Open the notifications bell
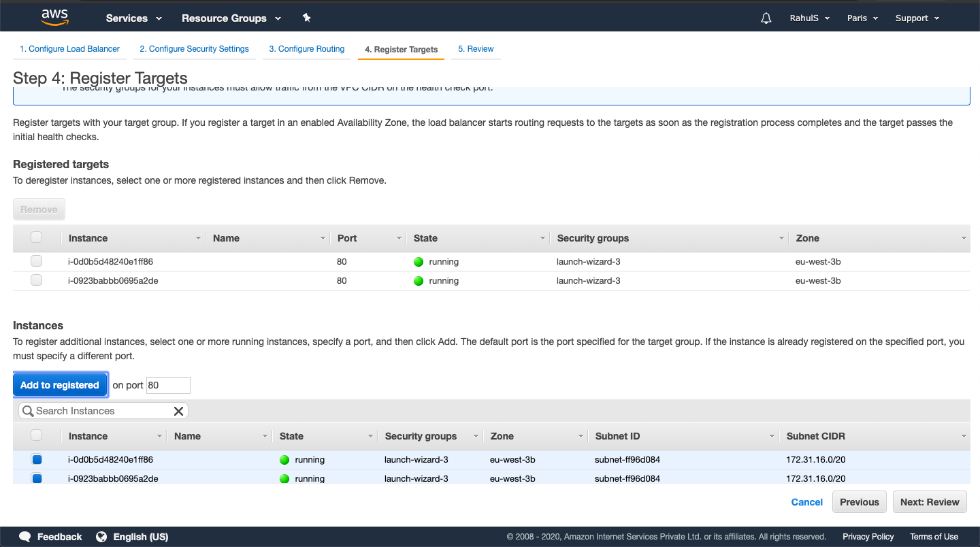Image resolution: width=980 pixels, height=547 pixels. (x=766, y=18)
